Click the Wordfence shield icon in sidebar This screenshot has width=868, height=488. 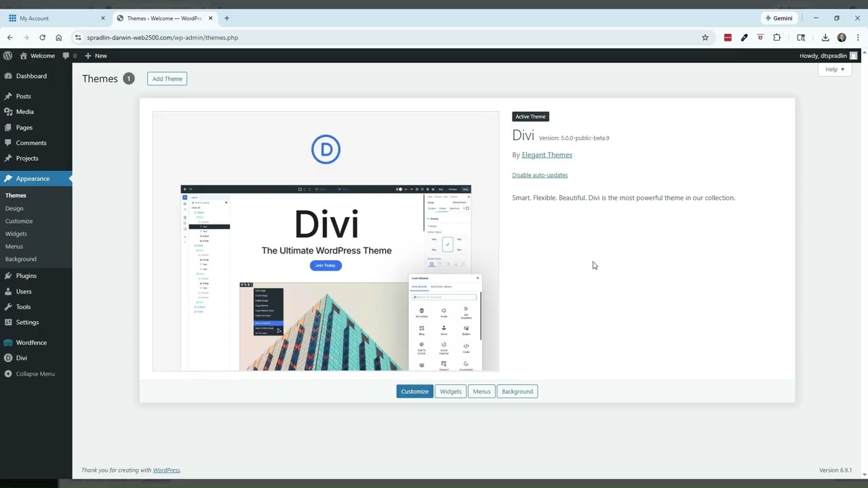[8, 342]
